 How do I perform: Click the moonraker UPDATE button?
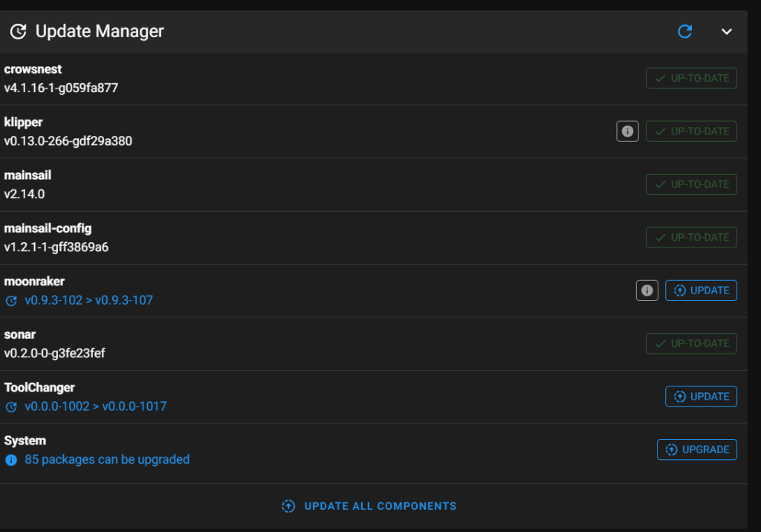[701, 291]
